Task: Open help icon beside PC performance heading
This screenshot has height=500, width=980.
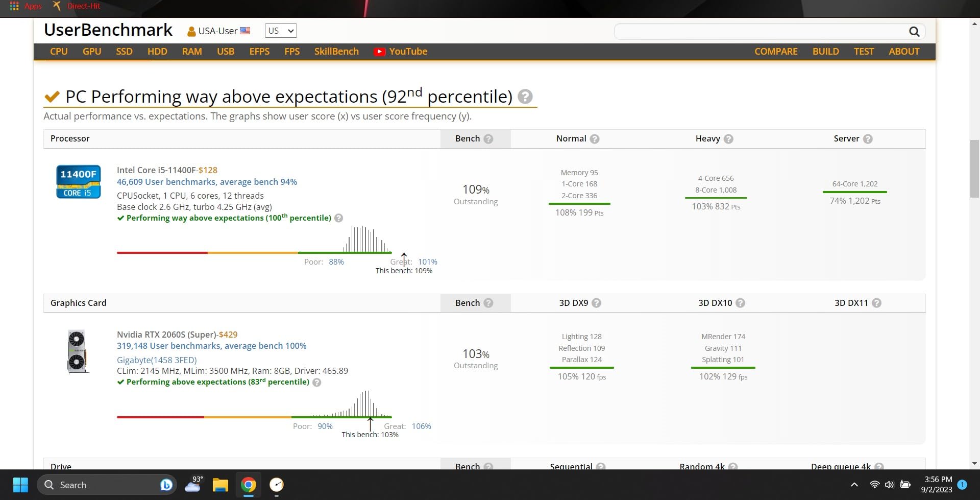Action: [525, 97]
